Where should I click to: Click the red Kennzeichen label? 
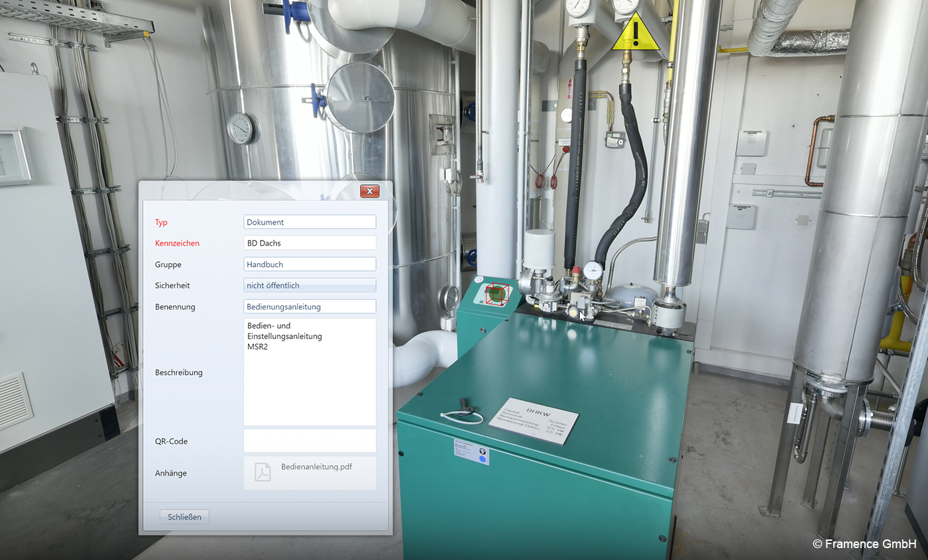tap(177, 243)
